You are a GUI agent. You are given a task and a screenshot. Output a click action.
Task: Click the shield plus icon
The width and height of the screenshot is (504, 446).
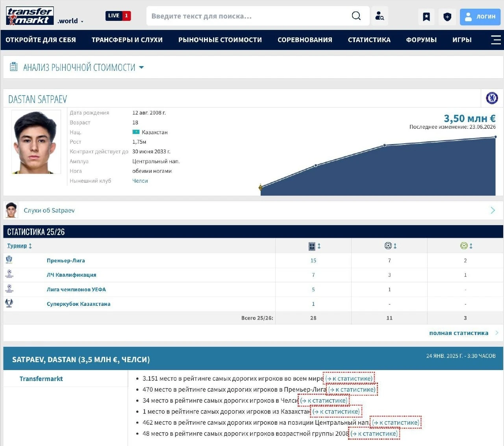pyautogui.click(x=447, y=17)
